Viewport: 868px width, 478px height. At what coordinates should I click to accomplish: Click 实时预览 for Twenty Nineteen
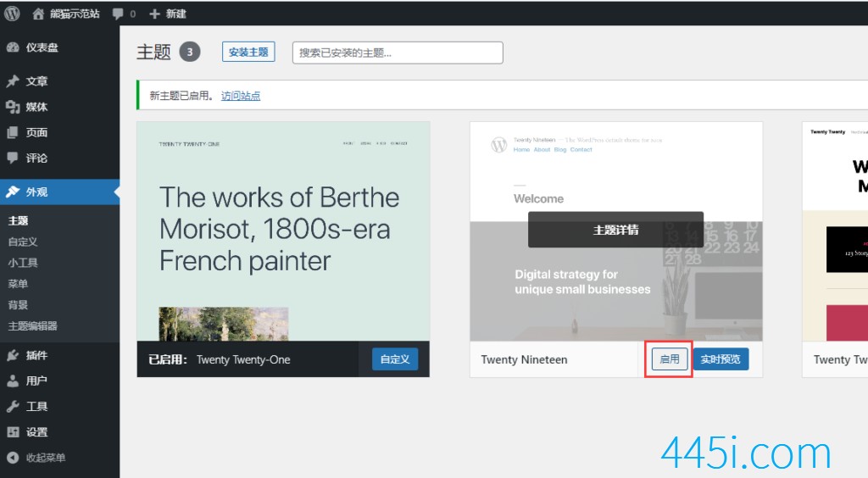721,359
